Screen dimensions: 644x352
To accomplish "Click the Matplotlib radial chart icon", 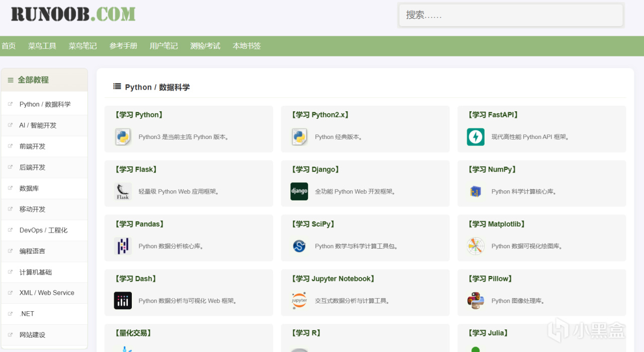I will (x=475, y=246).
